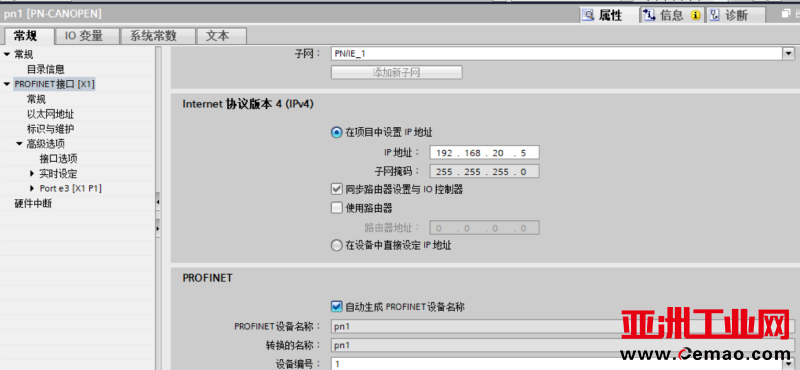Select the 诊断 inspector tab
800x370 pixels.
click(x=736, y=15)
